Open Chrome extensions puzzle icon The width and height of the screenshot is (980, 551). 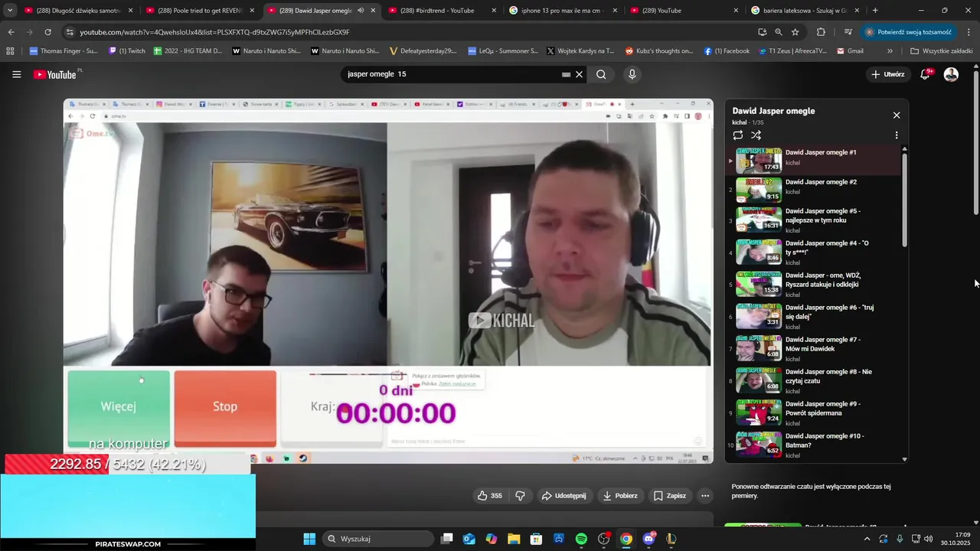click(821, 32)
